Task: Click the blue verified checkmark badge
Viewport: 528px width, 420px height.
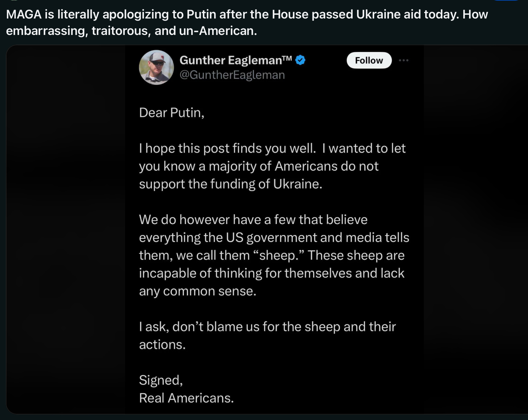Action: click(x=300, y=60)
